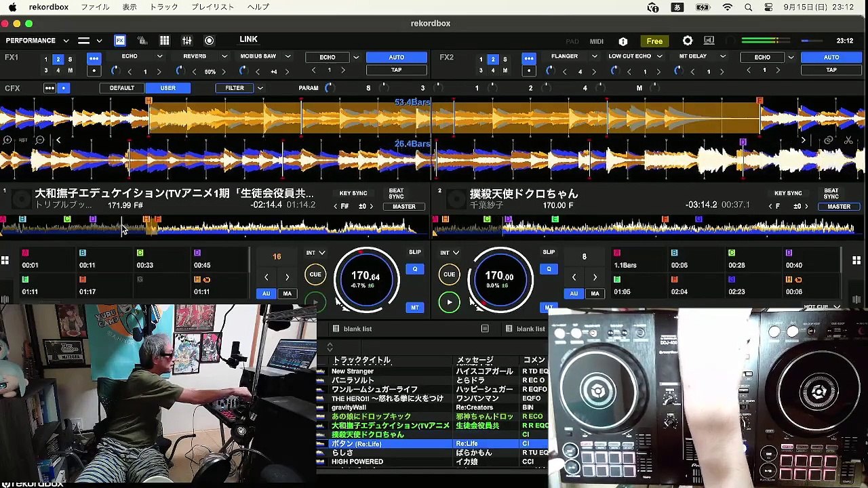The width and height of the screenshot is (868, 488).
Task: Open the CFX FILTER dropdown arrow
Action: pyautogui.click(x=260, y=88)
